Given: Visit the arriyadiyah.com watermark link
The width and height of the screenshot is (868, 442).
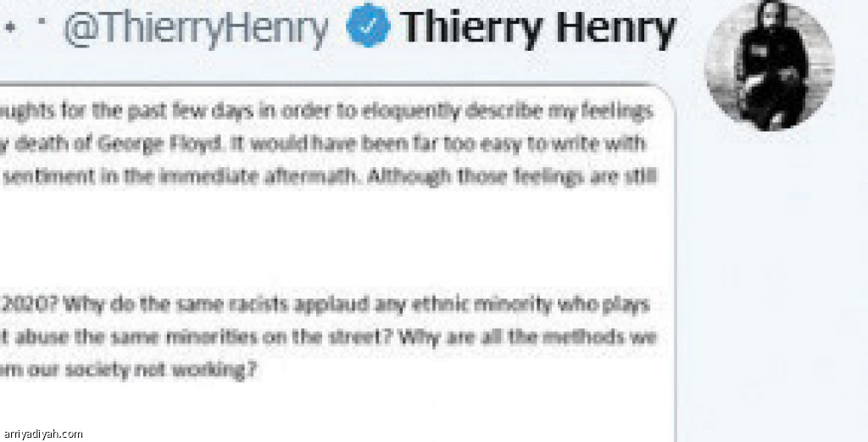Looking at the screenshot, I should pos(42,434).
